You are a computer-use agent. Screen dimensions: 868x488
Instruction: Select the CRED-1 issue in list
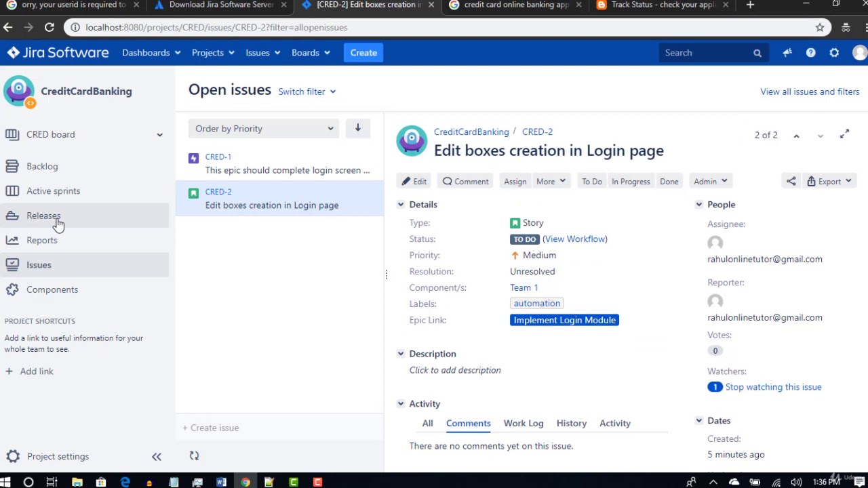pyautogui.click(x=279, y=163)
